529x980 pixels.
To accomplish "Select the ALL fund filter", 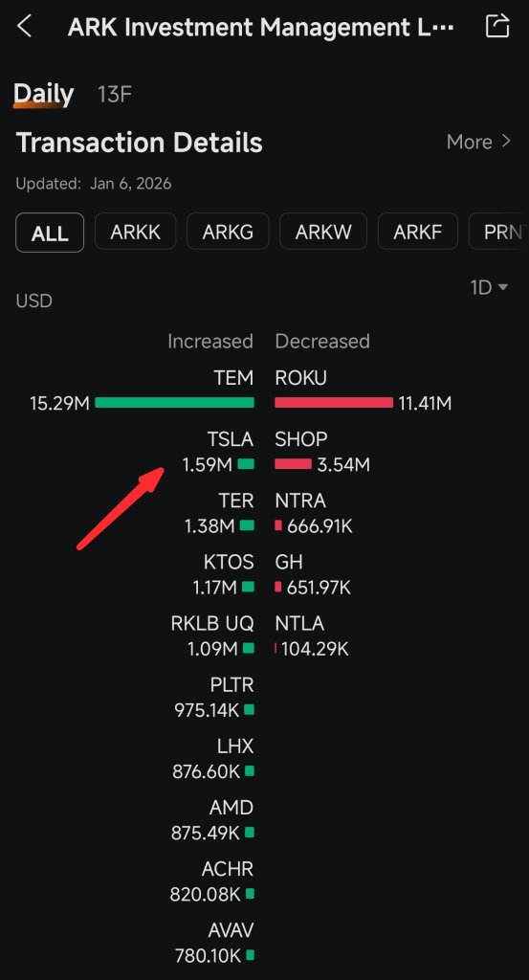I will point(50,233).
